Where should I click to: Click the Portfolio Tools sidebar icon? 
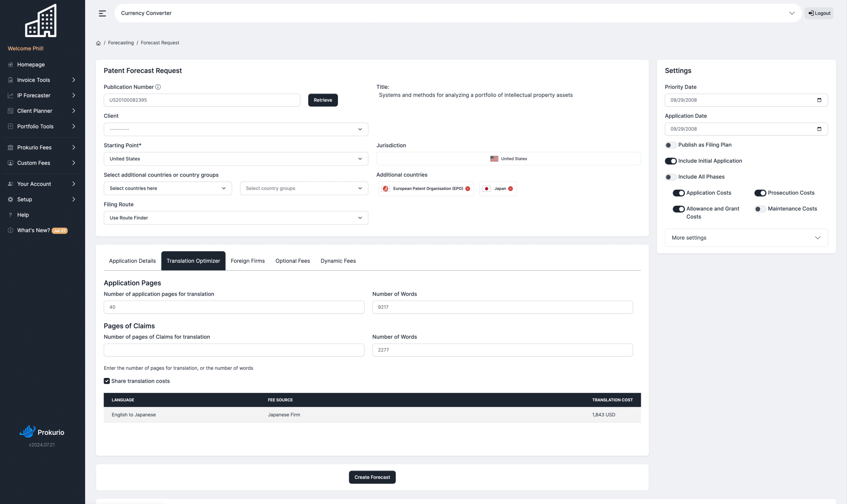pyautogui.click(x=11, y=126)
